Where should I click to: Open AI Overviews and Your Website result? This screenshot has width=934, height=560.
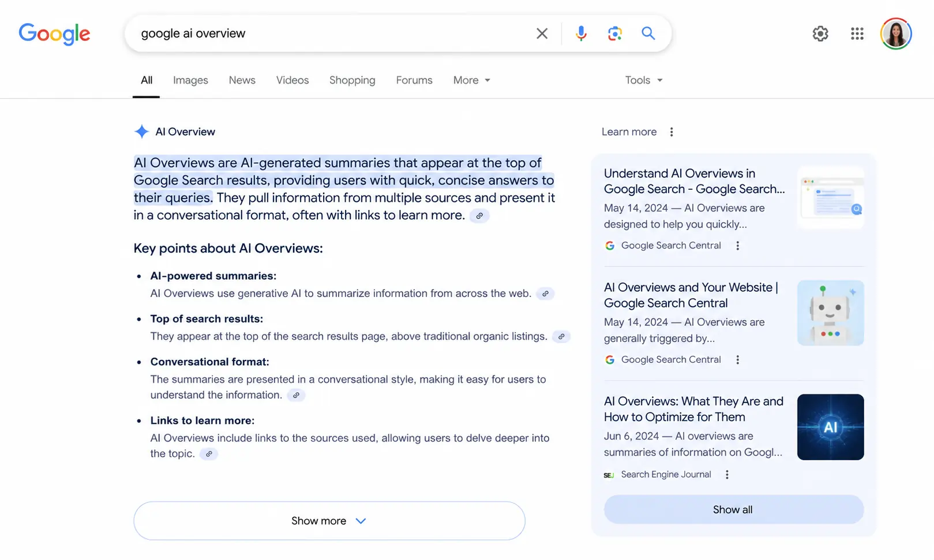pos(691,295)
